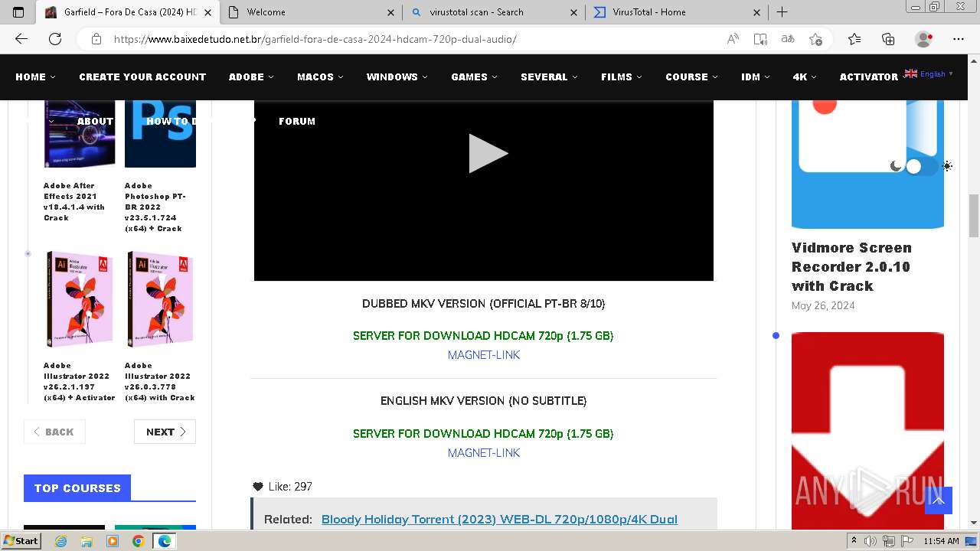
Task: Launch Google Chrome from the taskbar
Action: coord(138,541)
